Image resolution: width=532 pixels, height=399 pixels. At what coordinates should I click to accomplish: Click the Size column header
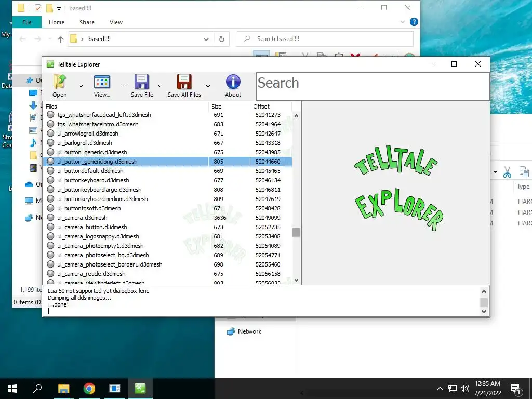click(x=229, y=106)
